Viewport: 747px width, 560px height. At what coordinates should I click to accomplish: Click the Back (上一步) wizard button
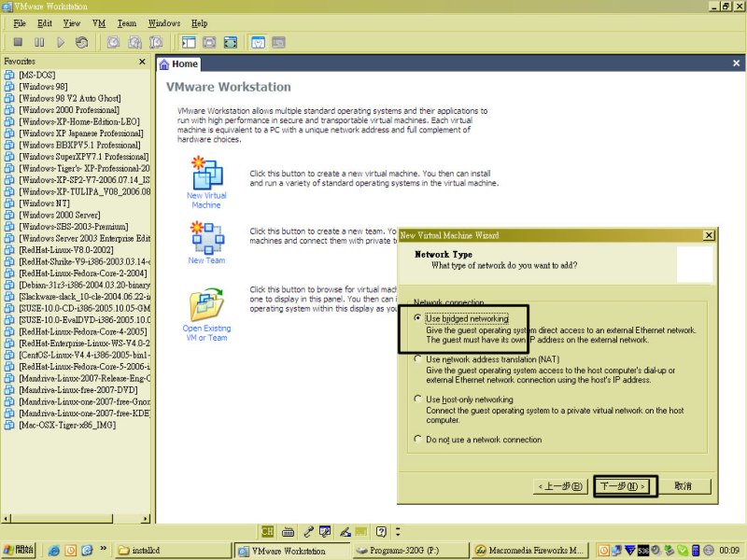(560, 486)
